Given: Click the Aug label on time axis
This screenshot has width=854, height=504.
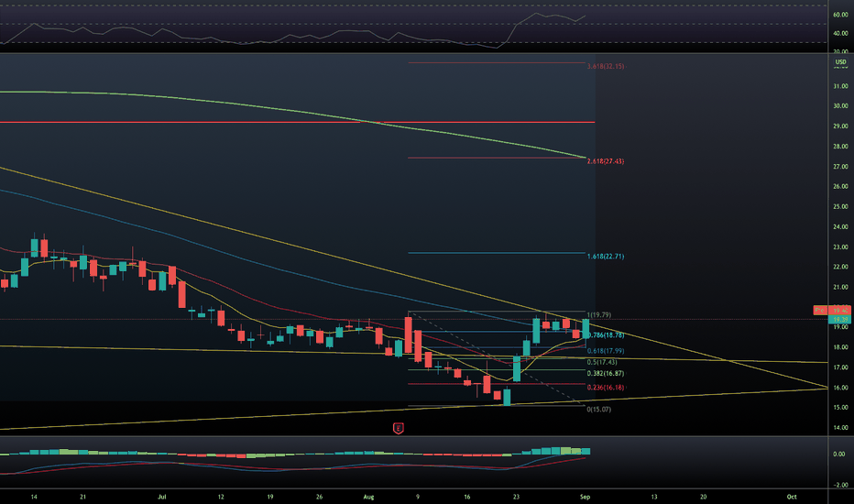Looking at the screenshot, I should (x=368, y=497).
